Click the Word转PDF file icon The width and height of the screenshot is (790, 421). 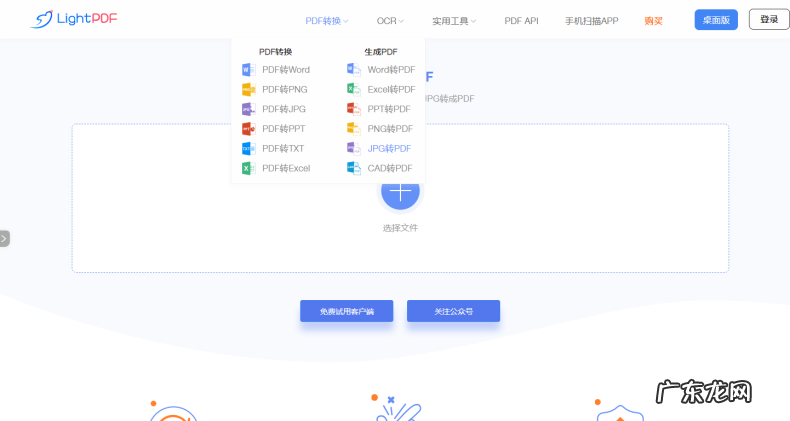[x=354, y=69]
